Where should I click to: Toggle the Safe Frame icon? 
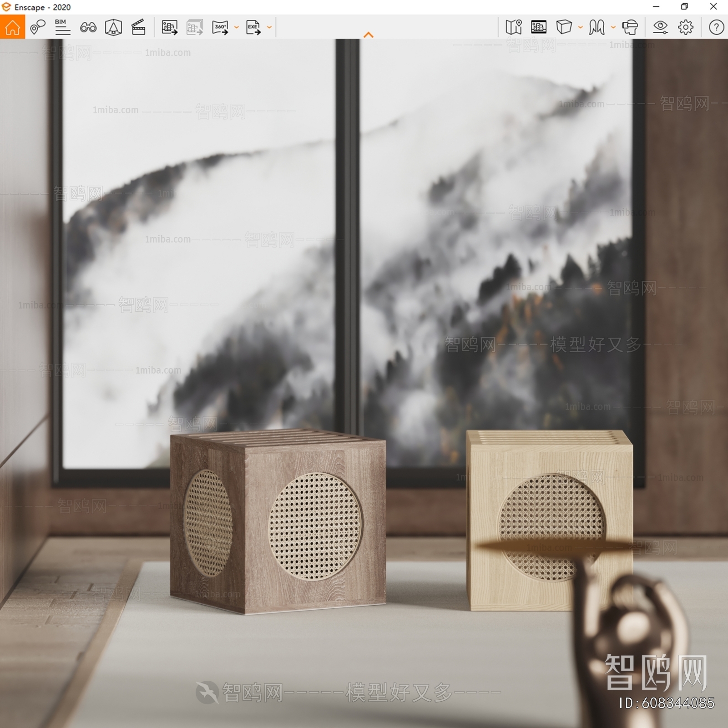click(113, 27)
